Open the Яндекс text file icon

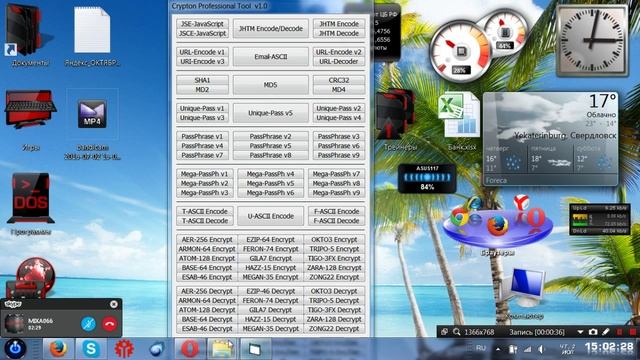pos(92,31)
